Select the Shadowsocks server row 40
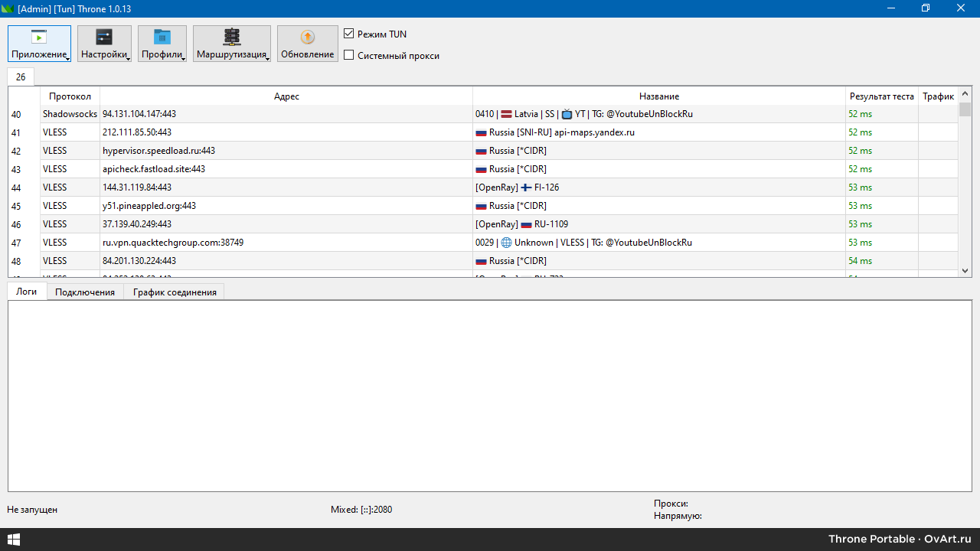The image size is (980, 551). point(306,113)
